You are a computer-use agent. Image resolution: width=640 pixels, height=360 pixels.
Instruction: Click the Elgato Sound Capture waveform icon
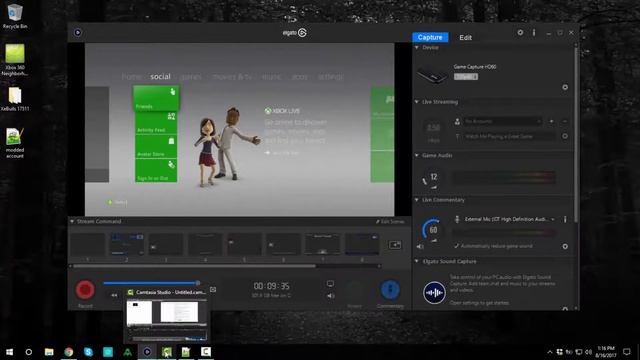(434, 293)
